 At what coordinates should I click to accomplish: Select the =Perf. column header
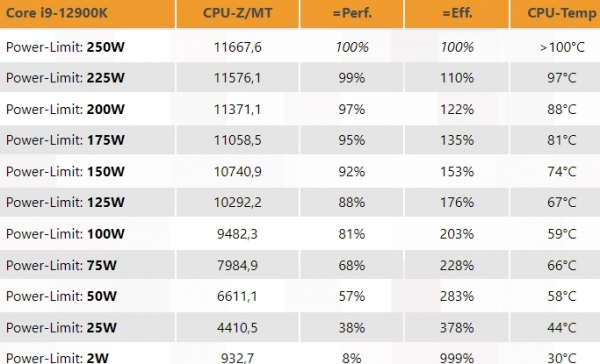[x=352, y=14]
